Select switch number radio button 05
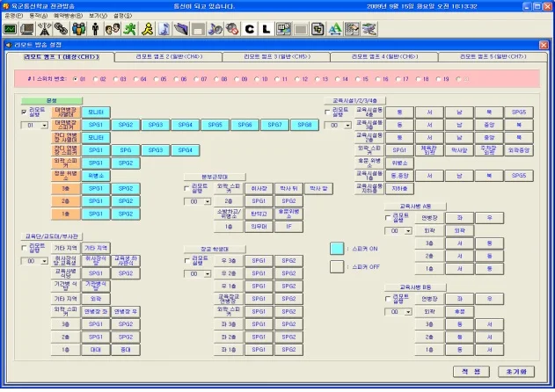The height and width of the screenshot is (392, 555). coord(156,79)
